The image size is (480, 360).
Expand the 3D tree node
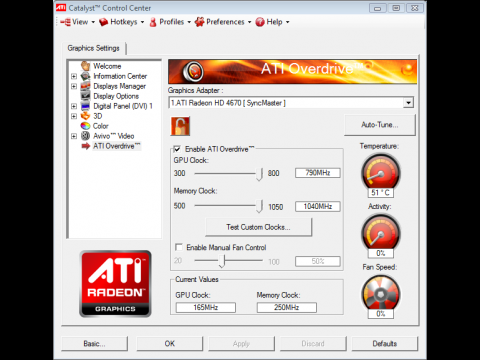pos(74,116)
